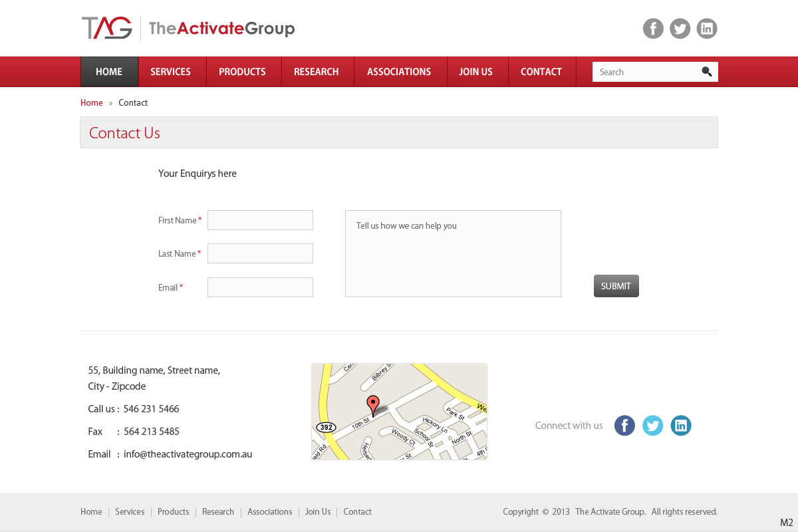The height and width of the screenshot is (532, 798).
Task: Select the red map marker pin
Action: click(x=373, y=404)
